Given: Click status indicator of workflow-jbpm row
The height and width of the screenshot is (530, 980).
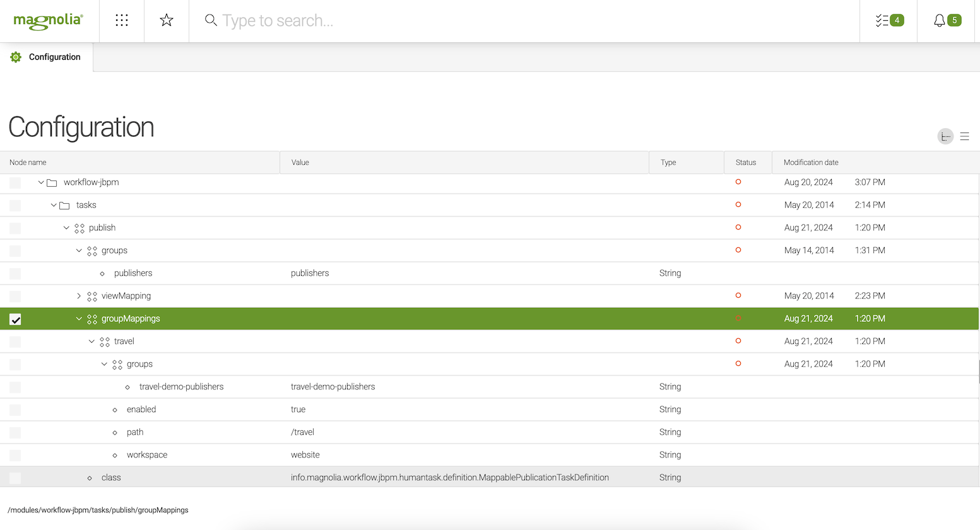Looking at the screenshot, I should click(738, 182).
